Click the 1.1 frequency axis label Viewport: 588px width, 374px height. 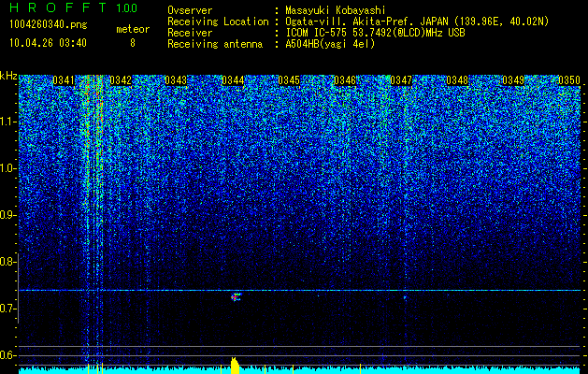click(x=8, y=122)
